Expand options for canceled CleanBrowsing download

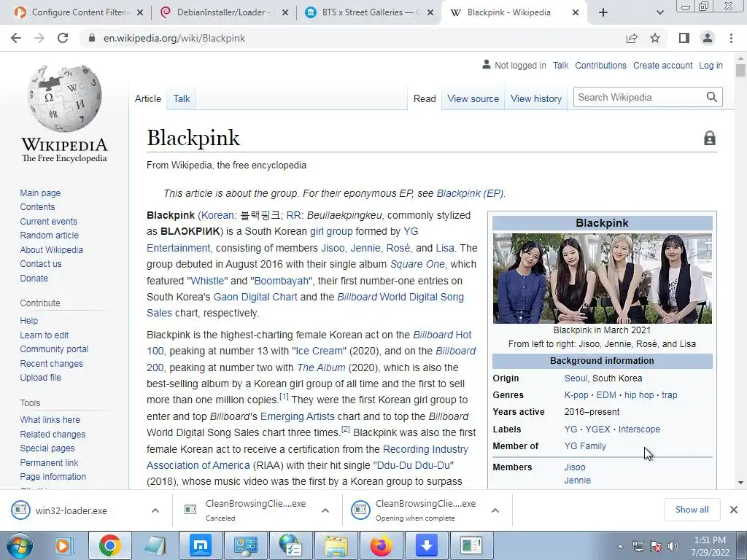point(325,510)
